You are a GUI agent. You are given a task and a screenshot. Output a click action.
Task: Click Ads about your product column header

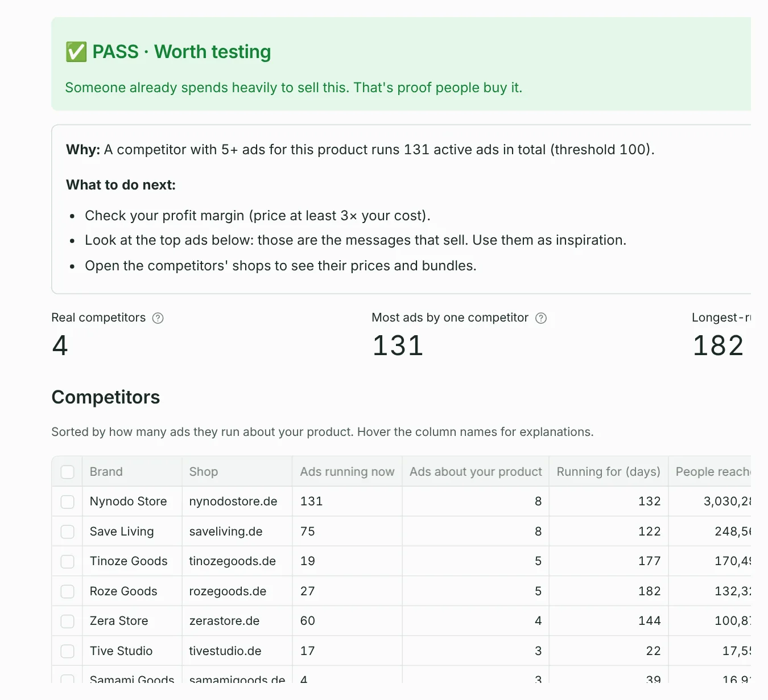point(476,472)
